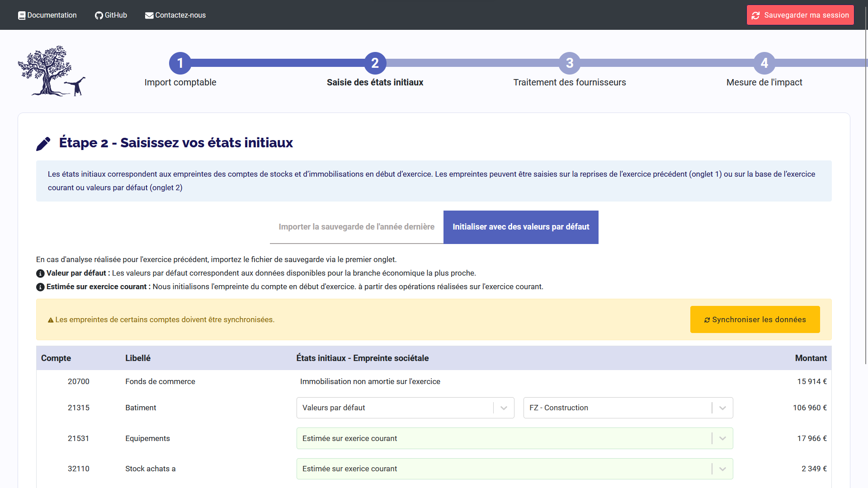Click the Libellé column header

click(138, 358)
